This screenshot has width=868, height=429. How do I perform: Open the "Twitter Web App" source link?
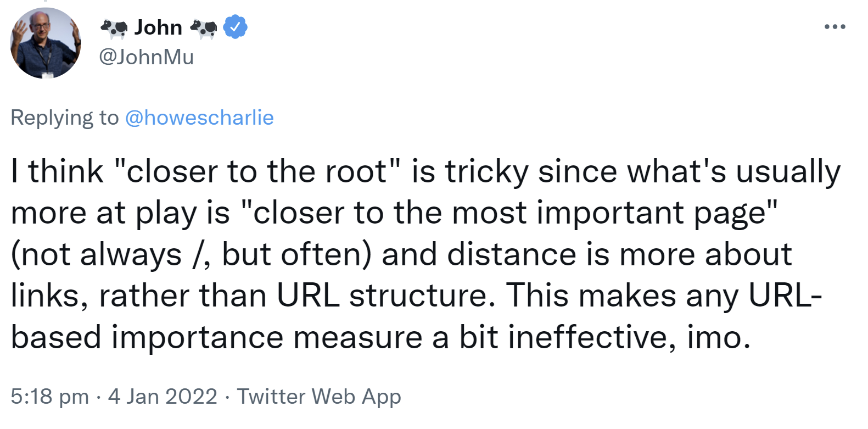pos(319,396)
